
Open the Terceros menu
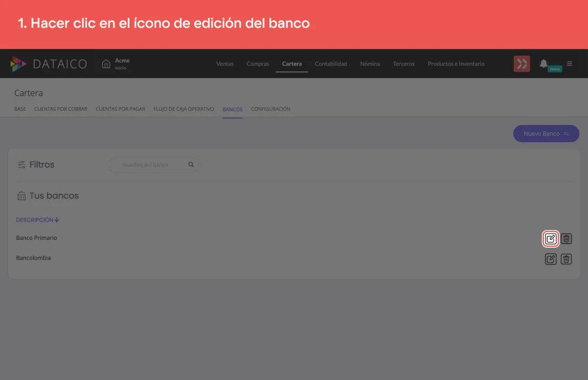[404, 64]
